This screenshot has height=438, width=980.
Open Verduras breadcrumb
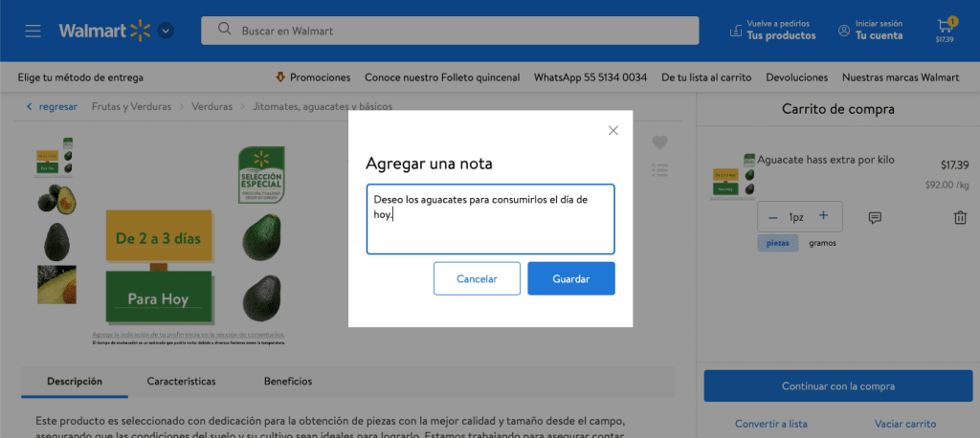pos(212,107)
